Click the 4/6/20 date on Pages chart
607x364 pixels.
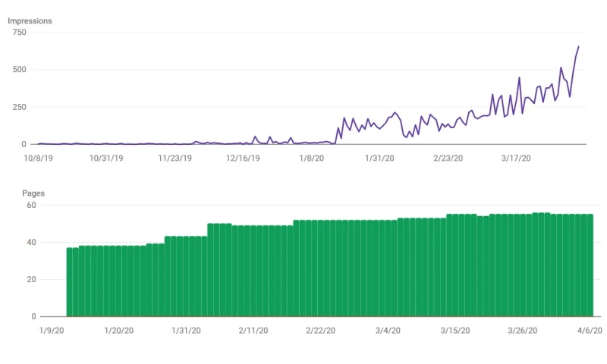click(x=590, y=331)
